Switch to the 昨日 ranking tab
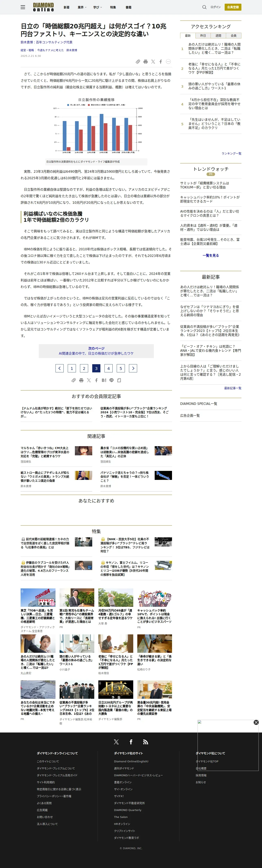The width and height of the screenshot is (262, 868). click(203, 35)
